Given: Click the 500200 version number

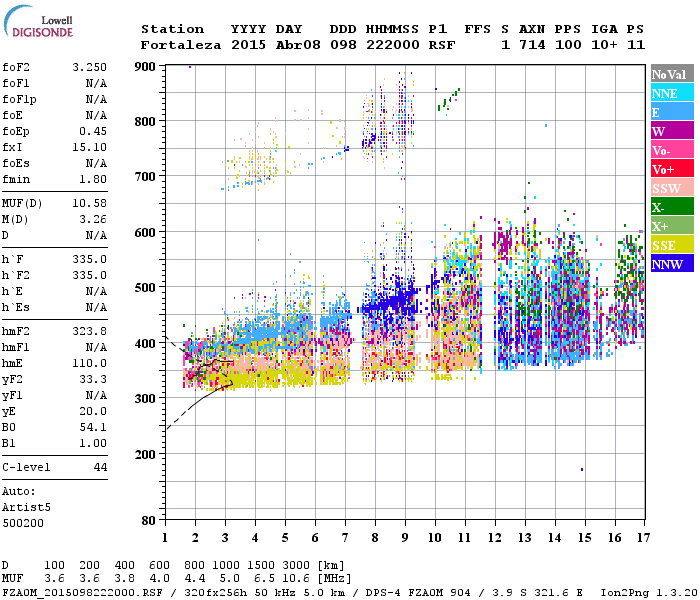Looking at the screenshot, I should tap(23, 523).
